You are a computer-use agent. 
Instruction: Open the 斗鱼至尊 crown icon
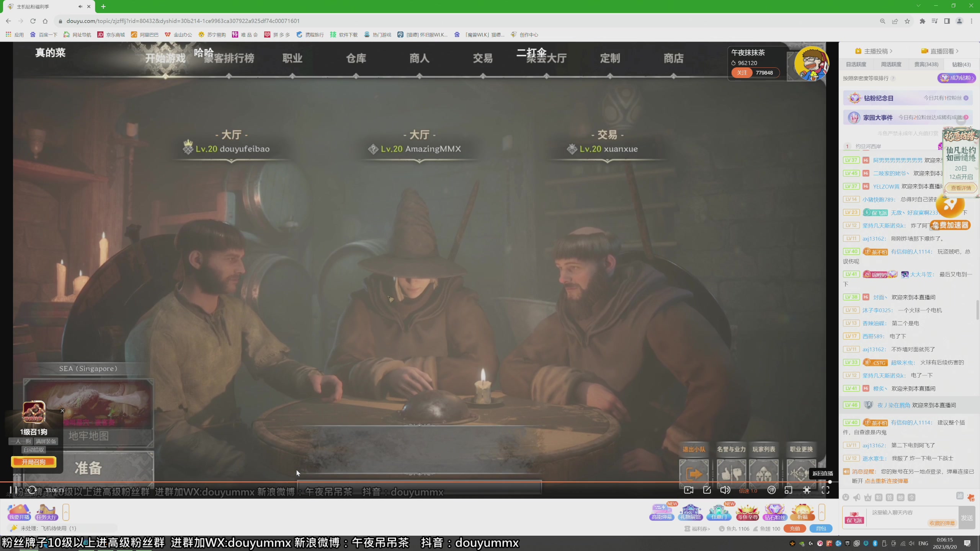747,512
